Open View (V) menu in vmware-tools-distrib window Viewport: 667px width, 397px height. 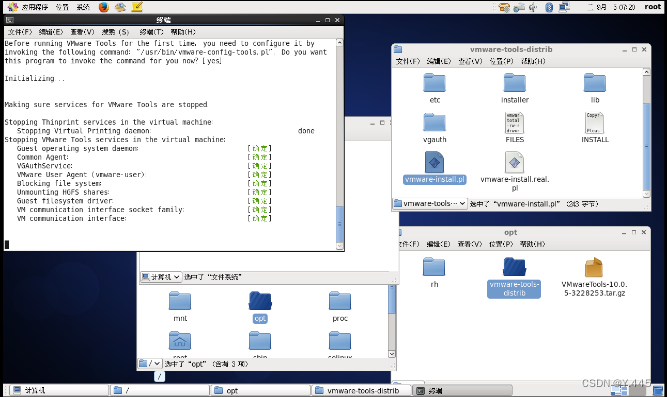click(470, 61)
